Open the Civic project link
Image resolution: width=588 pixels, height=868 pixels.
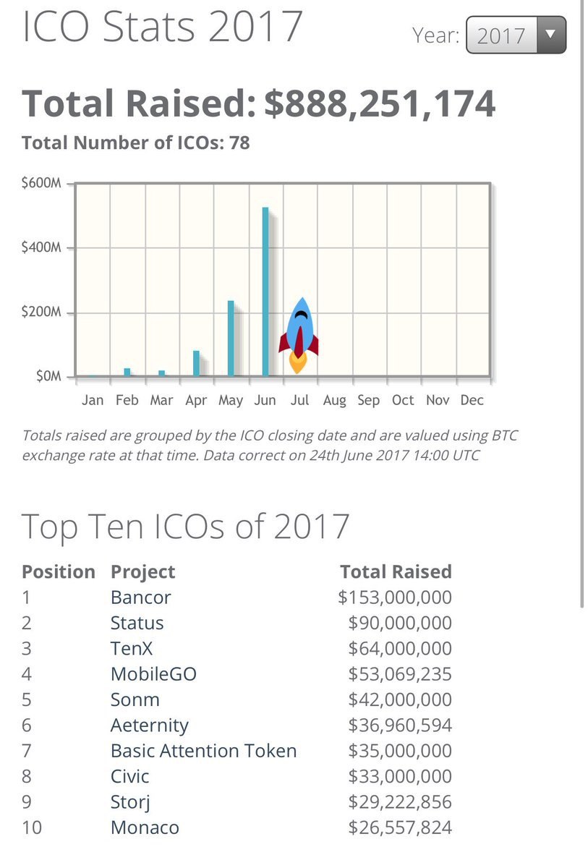130,776
